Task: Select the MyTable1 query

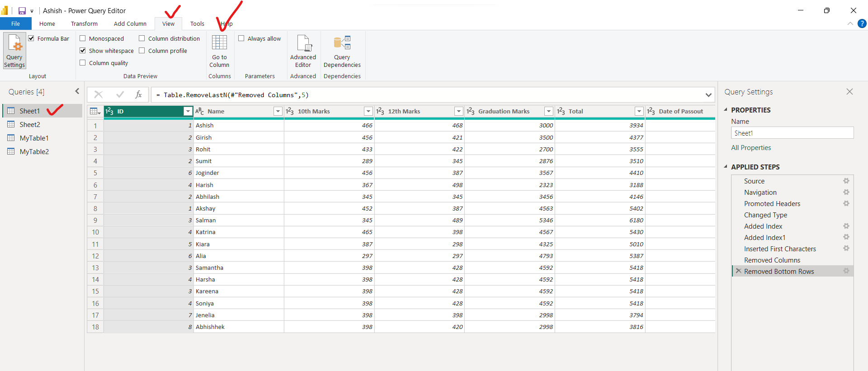Action: [34, 138]
